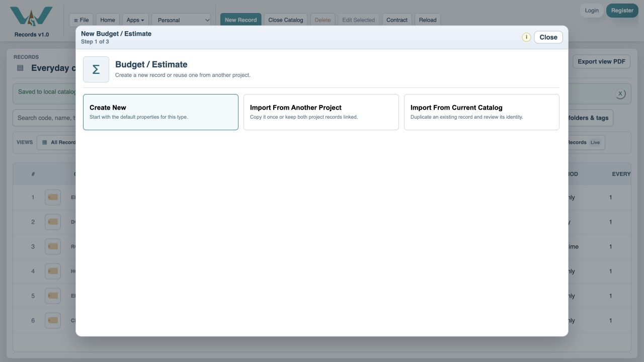Click the Reload toolbar button
644x362 pixels.
(x=428, y=20)
